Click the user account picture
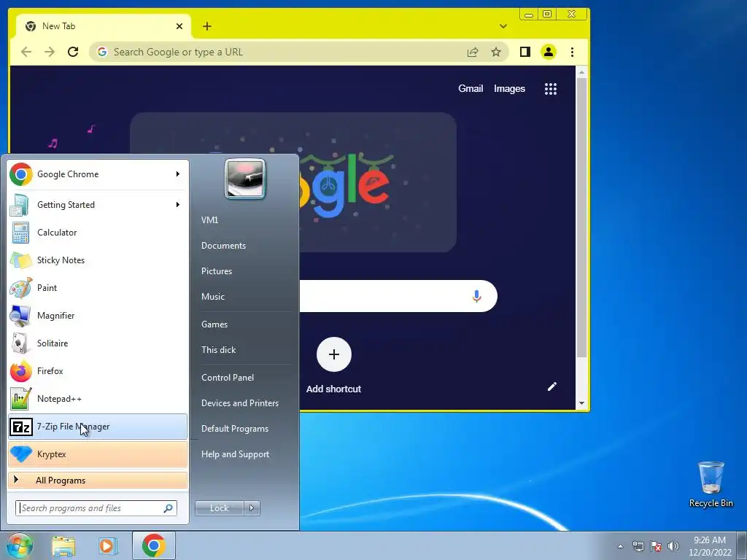This screenshot has height=560, width=747. [245, 179]
